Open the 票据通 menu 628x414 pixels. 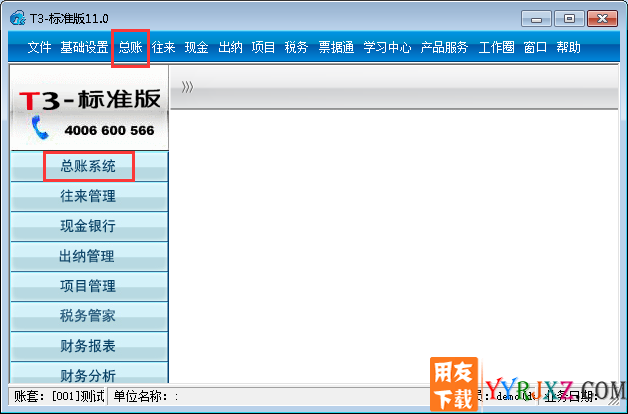(x=336, y=48)
